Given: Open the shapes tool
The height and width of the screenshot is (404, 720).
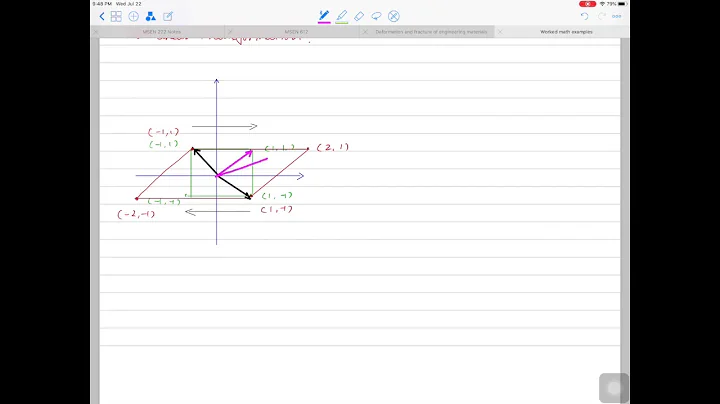Looking at the screenshot, I should [x=151, y=17].
